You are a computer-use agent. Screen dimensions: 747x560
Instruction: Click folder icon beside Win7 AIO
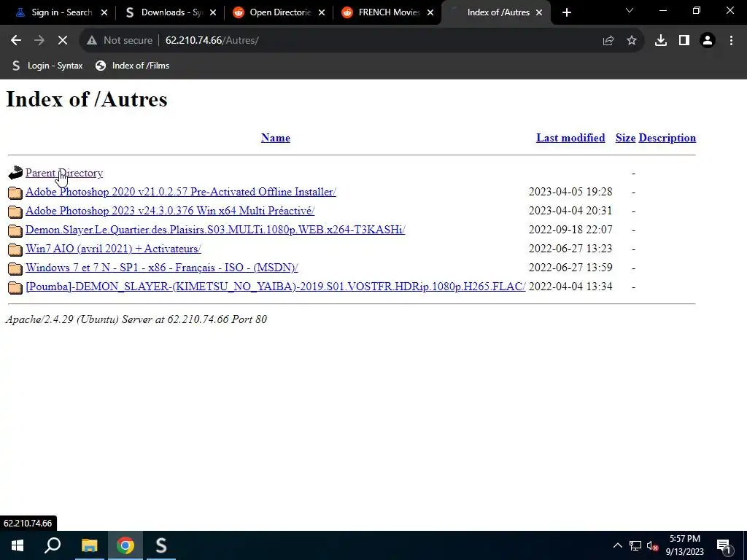click(15, 249)
